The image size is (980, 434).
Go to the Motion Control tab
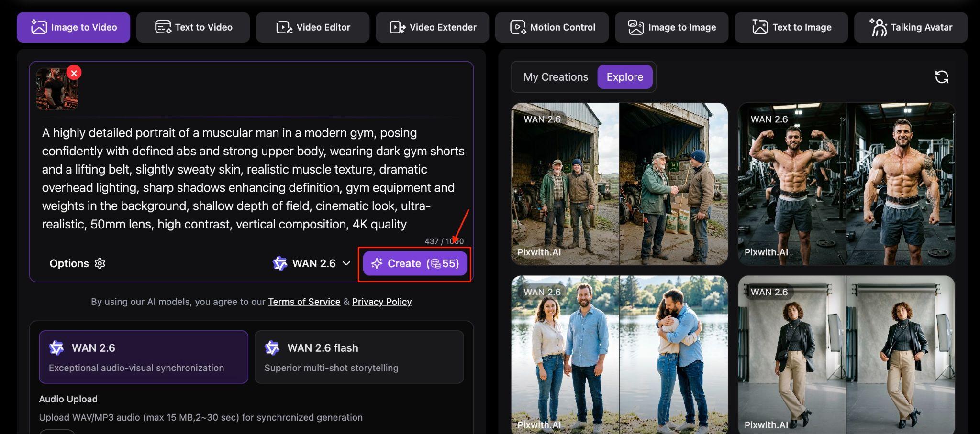click(552, 27)
